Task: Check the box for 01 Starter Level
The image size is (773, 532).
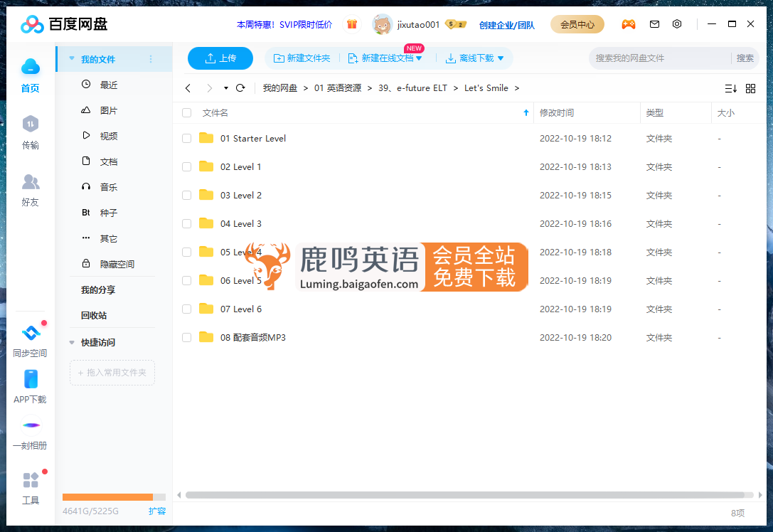Action: 187,139
